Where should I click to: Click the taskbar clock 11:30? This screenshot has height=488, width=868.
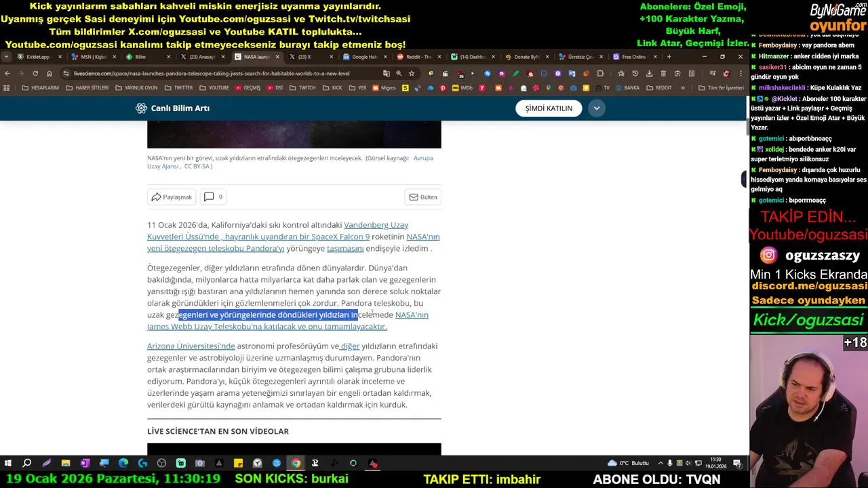[x=717, y=464]
